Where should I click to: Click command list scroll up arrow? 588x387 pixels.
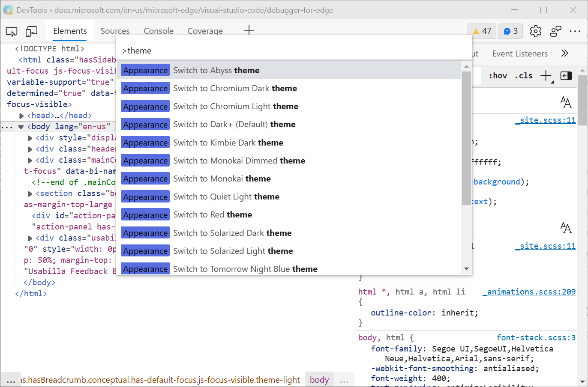[x=466, y=66]
